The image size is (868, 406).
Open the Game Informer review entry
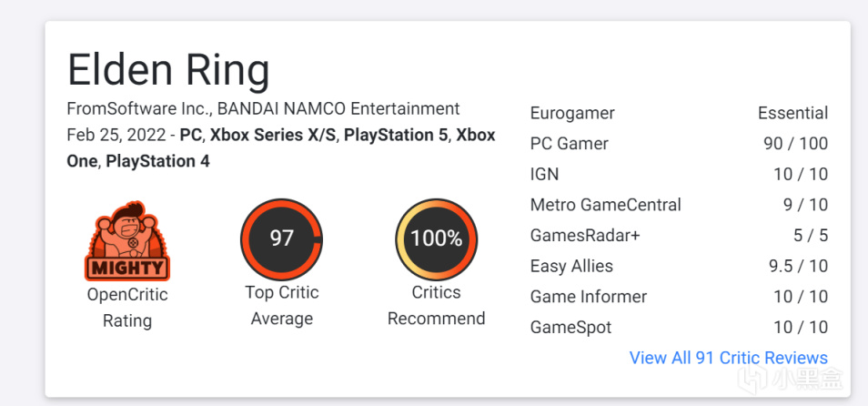(589, 297)
